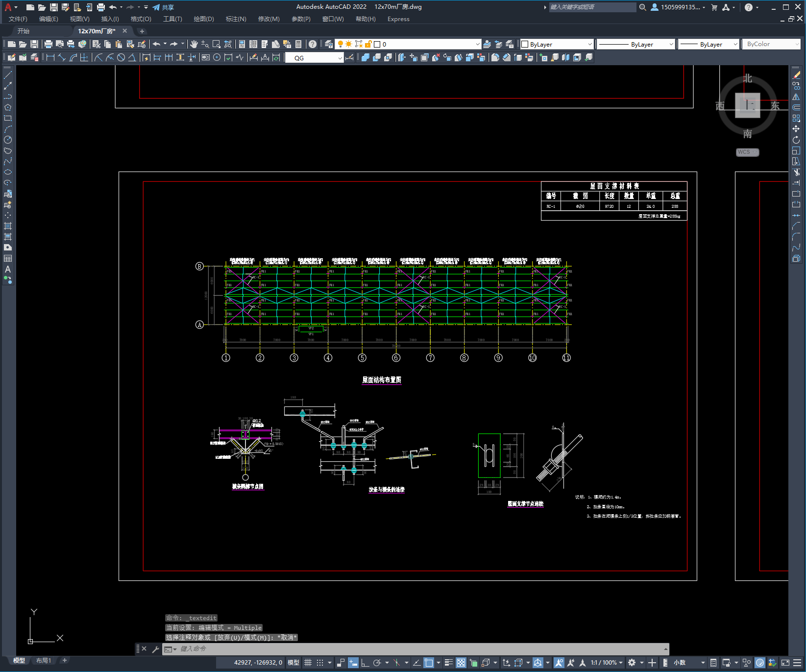
Task: Open the 标注(N) menu
Action: (236, 19)
